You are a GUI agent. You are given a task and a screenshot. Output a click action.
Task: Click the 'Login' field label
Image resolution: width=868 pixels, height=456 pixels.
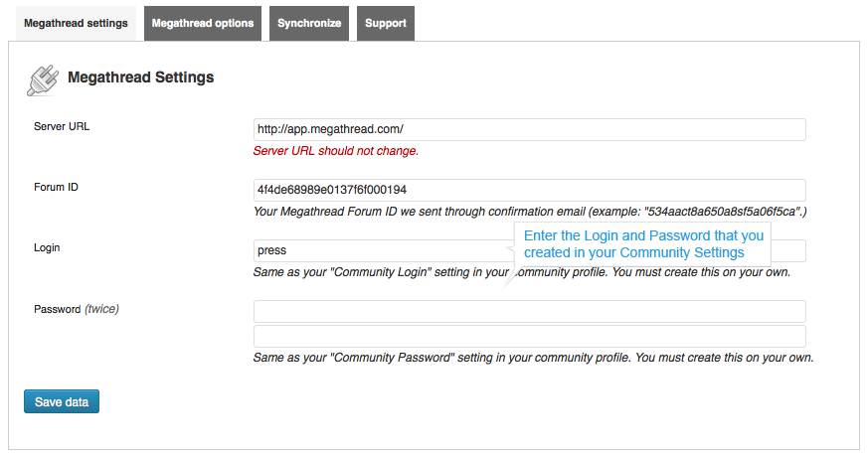[47, 247]
